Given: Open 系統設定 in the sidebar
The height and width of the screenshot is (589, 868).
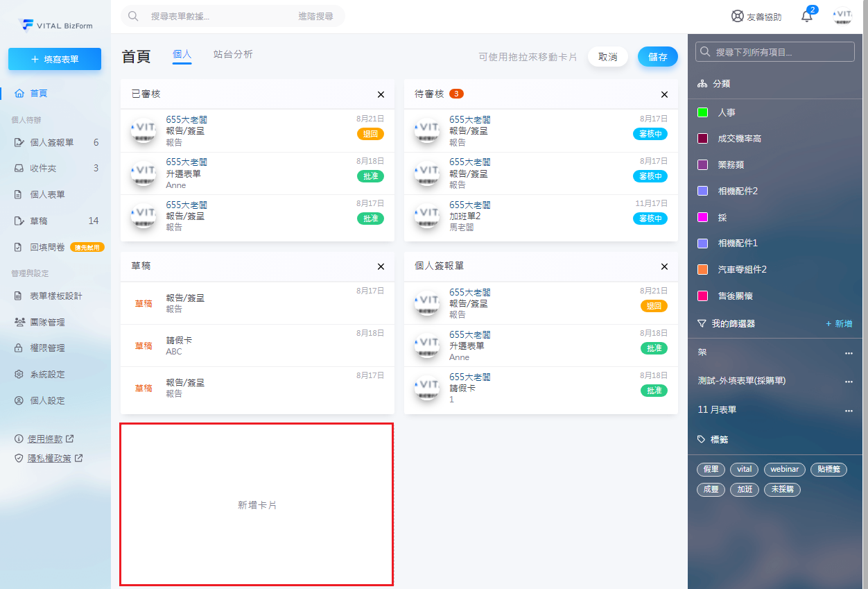Looking at the screenshot, I should (x=47, y=375).
